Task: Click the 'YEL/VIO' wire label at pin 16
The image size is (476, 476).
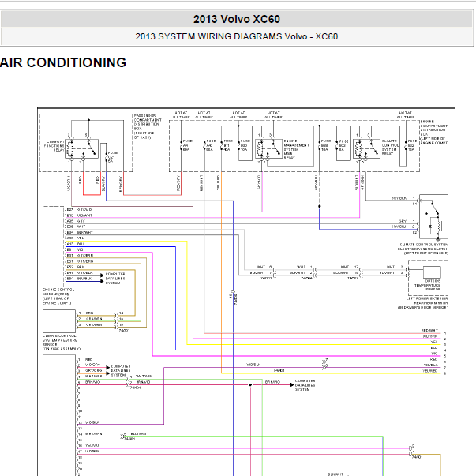Action: (x=92, y=445)
